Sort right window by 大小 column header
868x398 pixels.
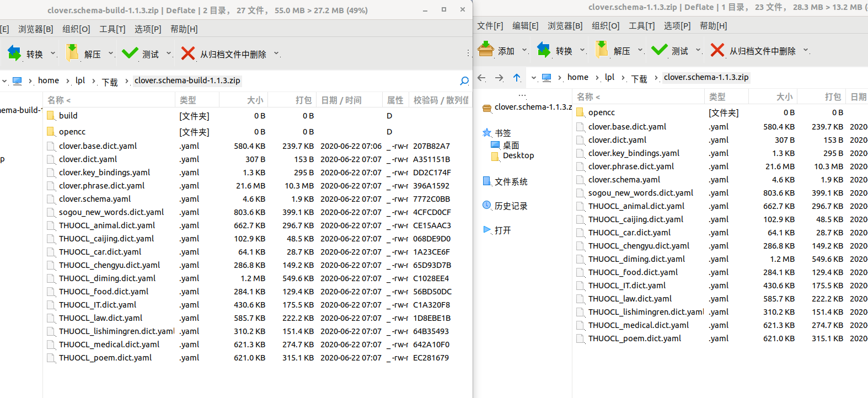pyautogui.click(x=773, y=96)
